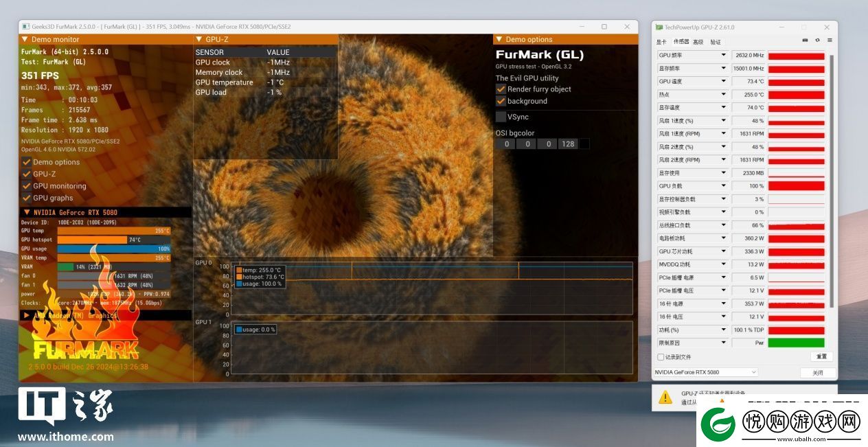Toggle the GPU-Z checkbox in Demo monitor
Image resolution: width=868 pixels, height=447 pixels.
26,174
